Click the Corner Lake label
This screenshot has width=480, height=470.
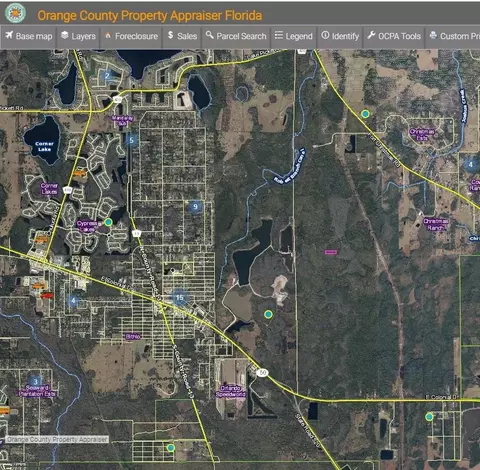(44, 147)
